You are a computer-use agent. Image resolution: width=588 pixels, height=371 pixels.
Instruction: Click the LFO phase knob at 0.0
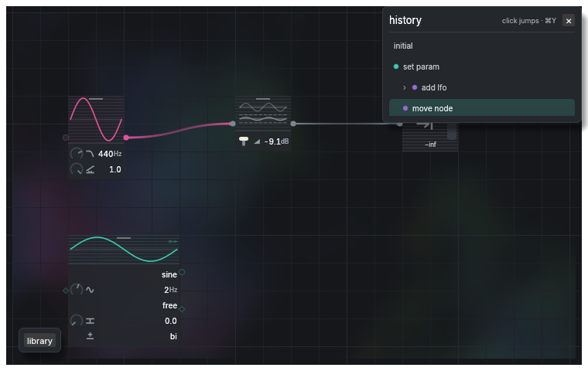pyautogui.click(x=77, y=321)
